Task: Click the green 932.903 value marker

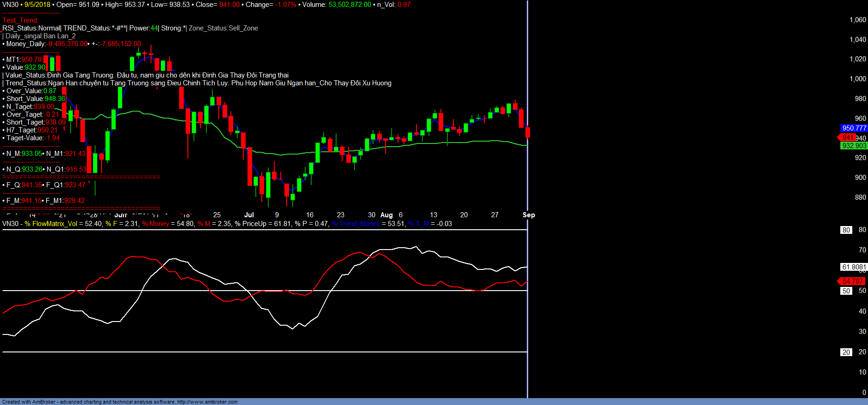Action: point(854,146)
